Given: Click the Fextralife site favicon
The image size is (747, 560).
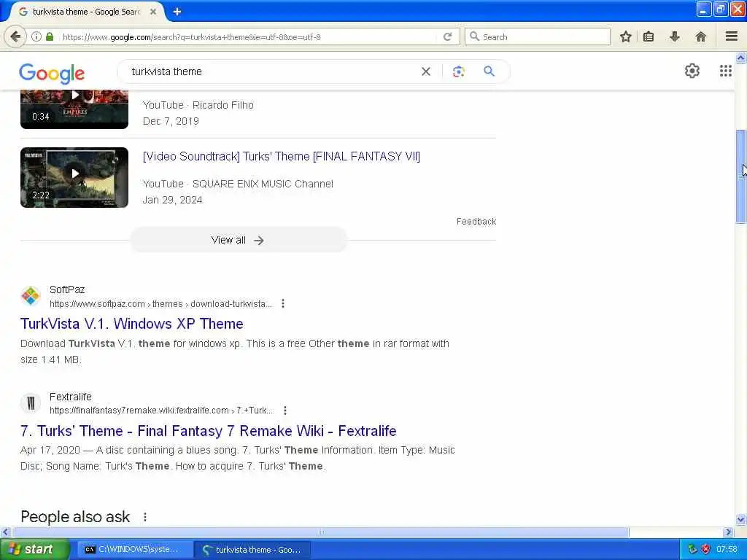Looking at the screenshot, I should pyautogui.click(x=31, y=402).
